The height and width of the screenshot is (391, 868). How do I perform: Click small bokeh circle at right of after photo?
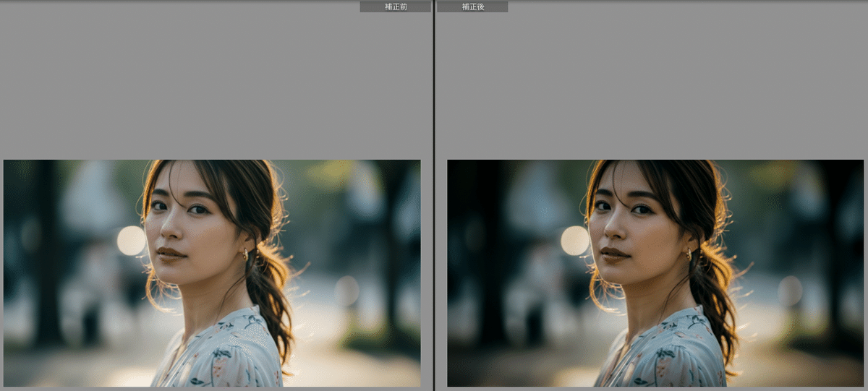pos(790,291)
